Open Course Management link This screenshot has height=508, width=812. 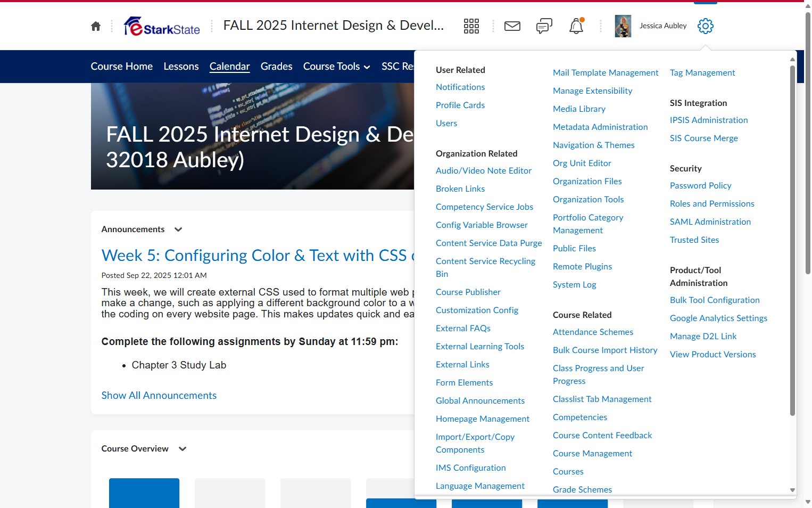(x=592, y=454)
